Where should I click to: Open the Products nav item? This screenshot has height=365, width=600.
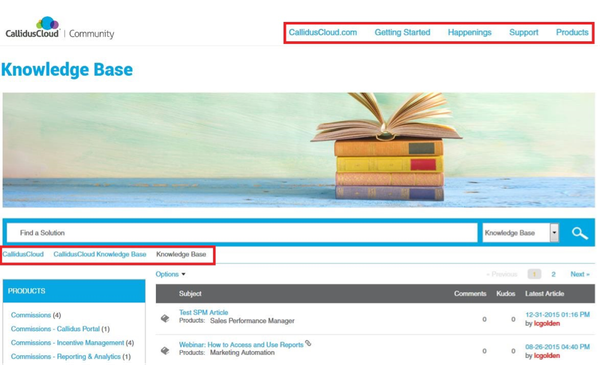click(572, 33)
